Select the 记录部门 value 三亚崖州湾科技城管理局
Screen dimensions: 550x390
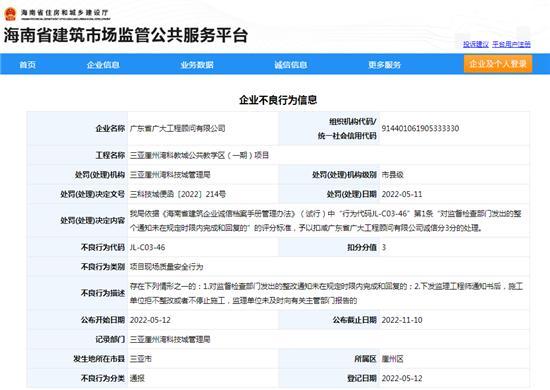point(170,339)
